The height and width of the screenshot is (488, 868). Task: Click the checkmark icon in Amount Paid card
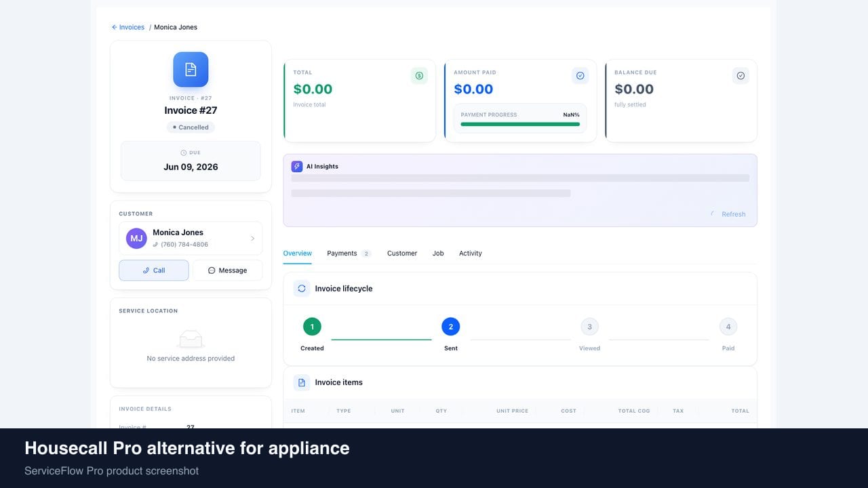pos(580,76)
